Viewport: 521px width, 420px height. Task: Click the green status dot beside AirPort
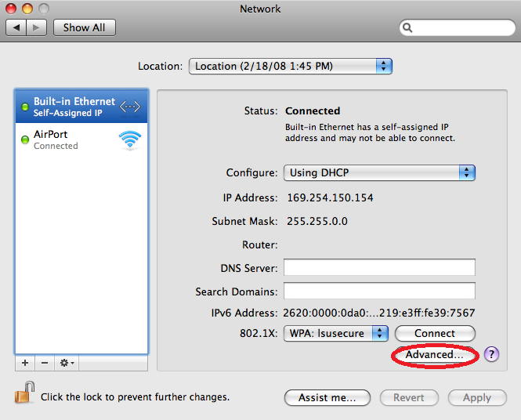[x=25, y=139]
